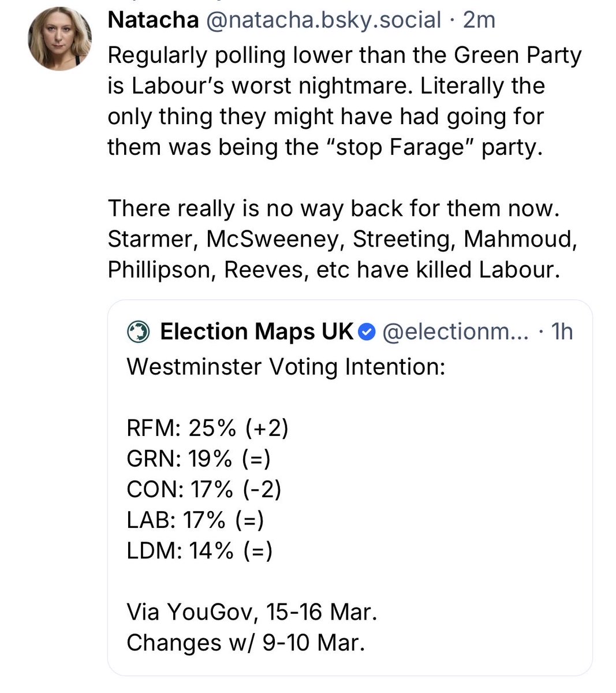
Task: Open the @natacha.bsky.social handle link
Action: pyautogui.click(x=322, y=20)
